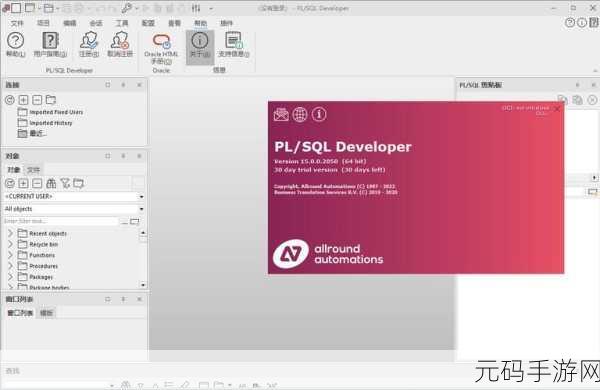This screenshot has width=600, height=390.
Task: Click the envelope email icon in About dialog
Action: coord(281,114)
